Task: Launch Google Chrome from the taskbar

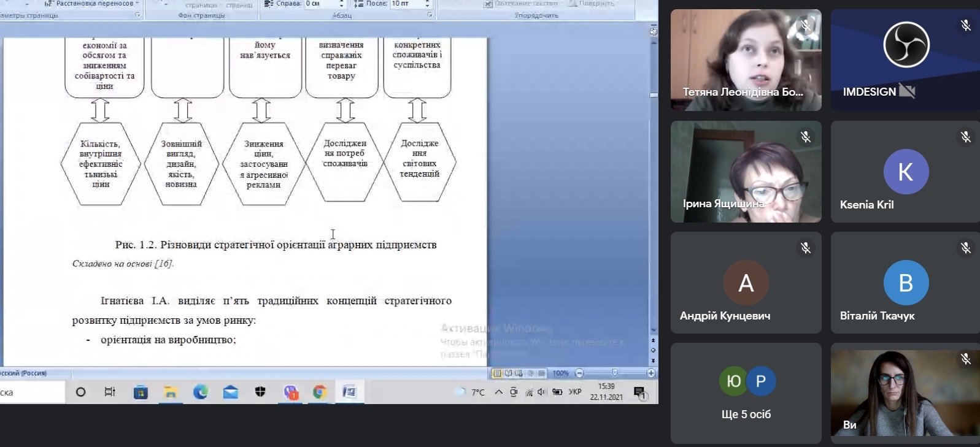Action: click(319, 392)
